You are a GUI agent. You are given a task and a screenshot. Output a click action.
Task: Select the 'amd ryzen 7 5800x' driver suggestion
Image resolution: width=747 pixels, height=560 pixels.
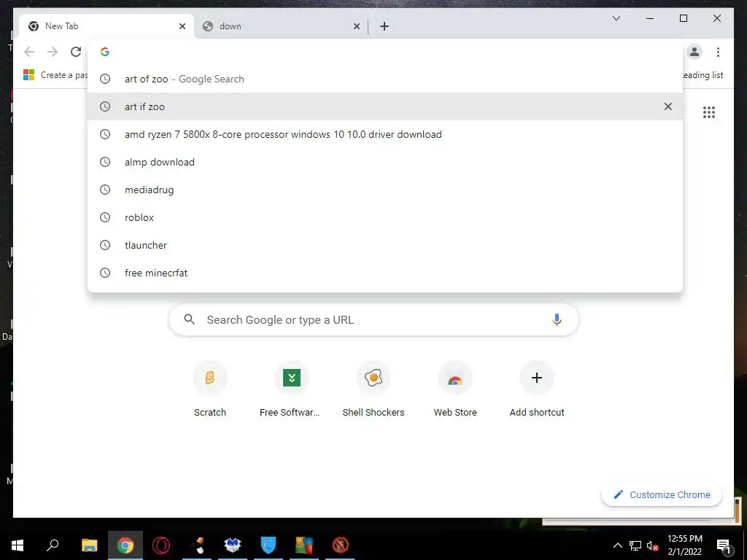[x=385, y=134]
